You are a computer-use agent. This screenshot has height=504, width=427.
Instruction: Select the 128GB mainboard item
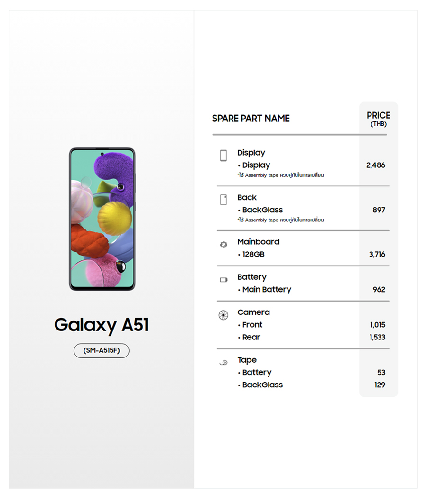[253, 255]
